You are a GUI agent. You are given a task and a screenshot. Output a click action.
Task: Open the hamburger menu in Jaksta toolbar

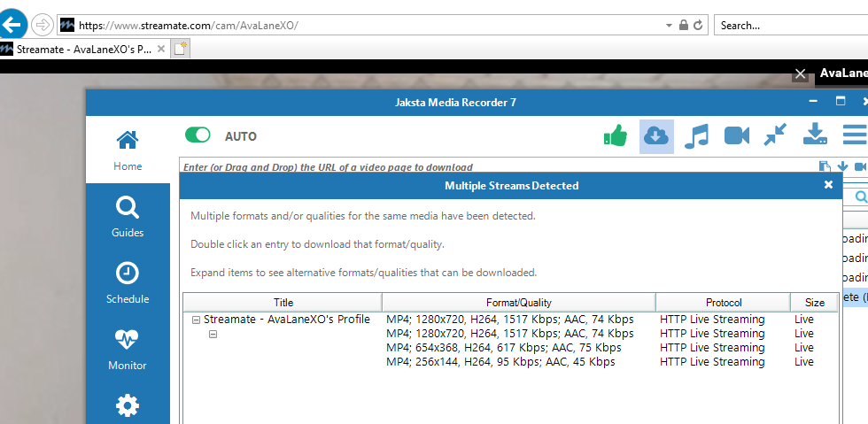pyautogui.click(x=856, y=135)
